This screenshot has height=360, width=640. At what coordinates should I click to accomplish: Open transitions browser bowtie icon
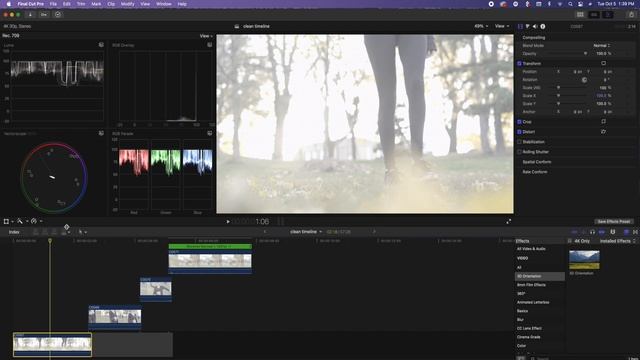(635, 232)
